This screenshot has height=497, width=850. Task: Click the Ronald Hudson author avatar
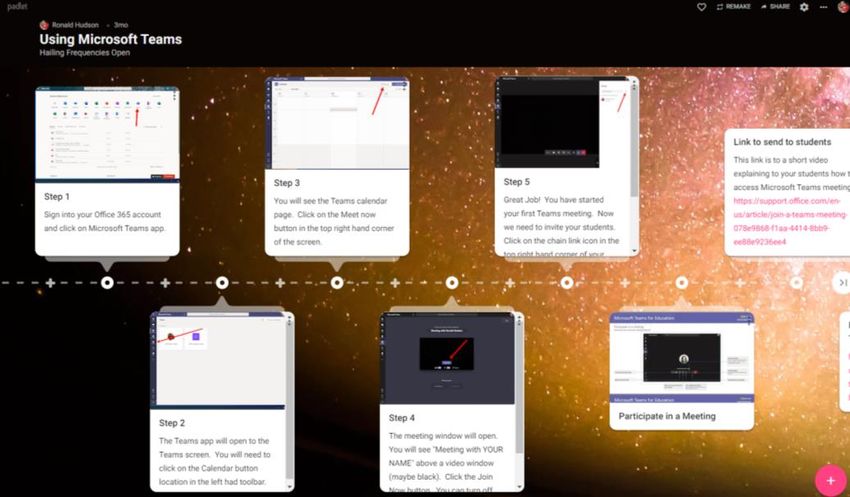pyautogui.click(x=44, y=25)
